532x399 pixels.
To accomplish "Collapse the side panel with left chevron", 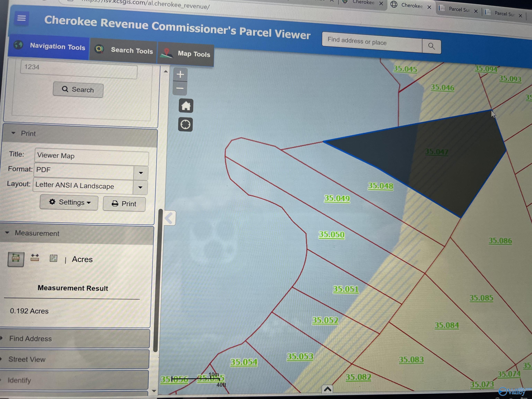I will [170, 218].
